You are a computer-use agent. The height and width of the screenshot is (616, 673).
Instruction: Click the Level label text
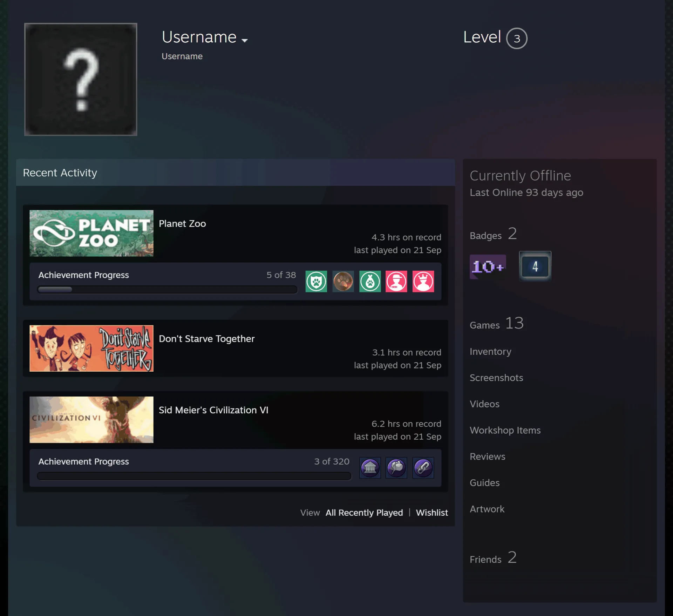(482, 37)
